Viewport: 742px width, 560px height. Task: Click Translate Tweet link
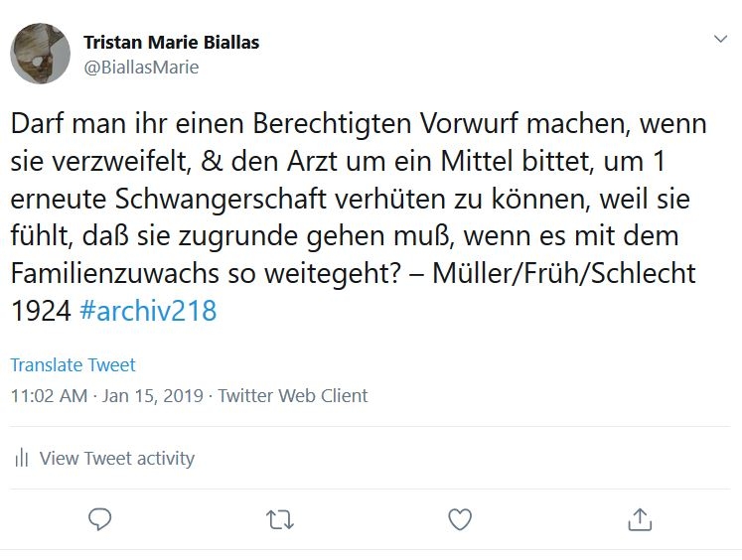[73, 364]
